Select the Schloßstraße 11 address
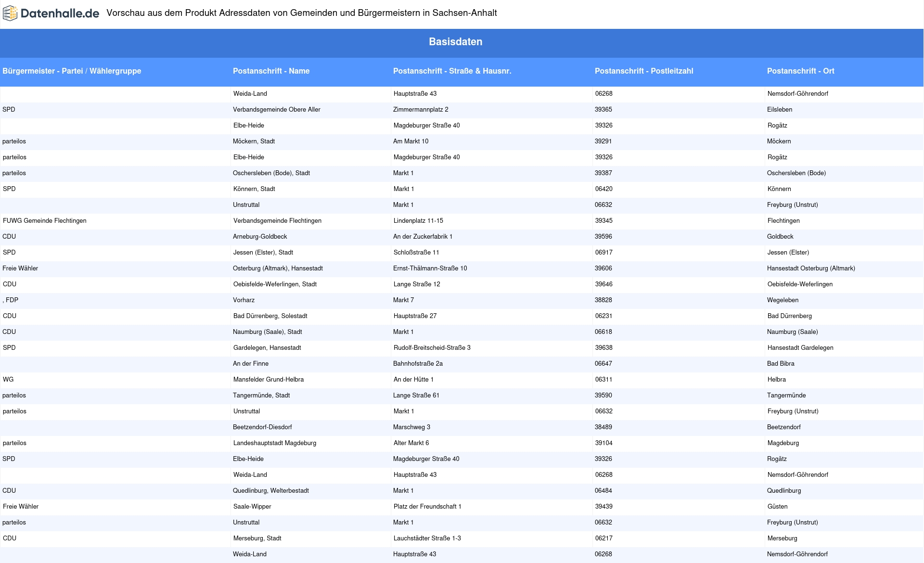 pos(416,253)
